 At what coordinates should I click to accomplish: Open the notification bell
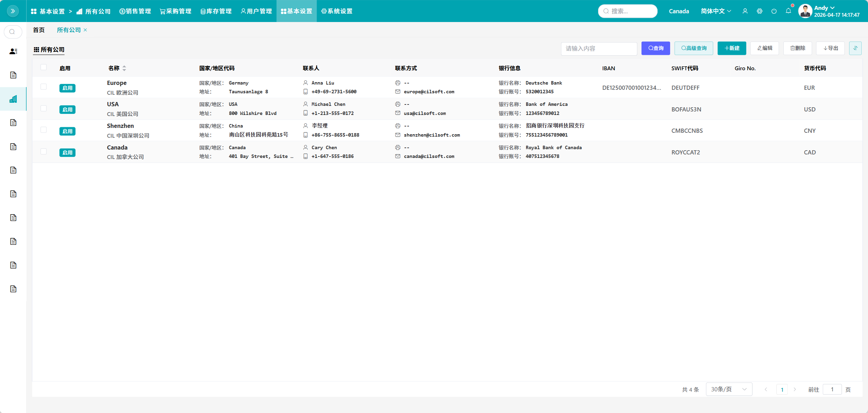(788, 11)
